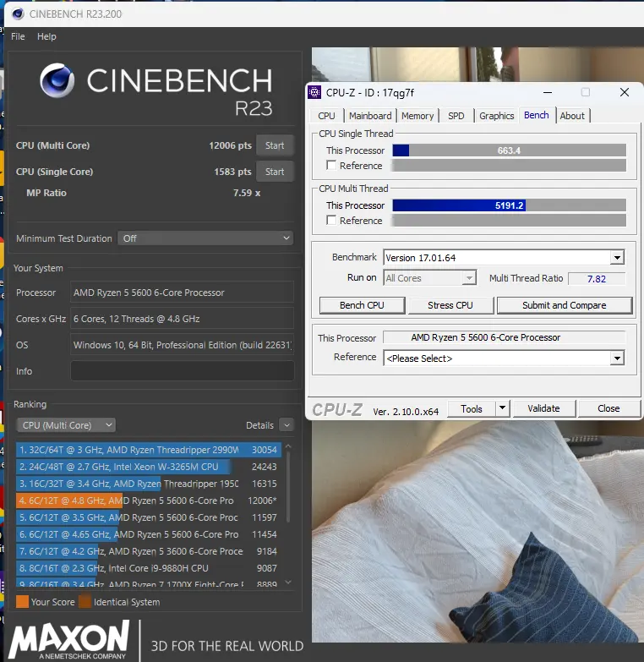Click the Multi Thread 5191.2 score bar
Screen dimensions: 644x662
click(509, 205)
